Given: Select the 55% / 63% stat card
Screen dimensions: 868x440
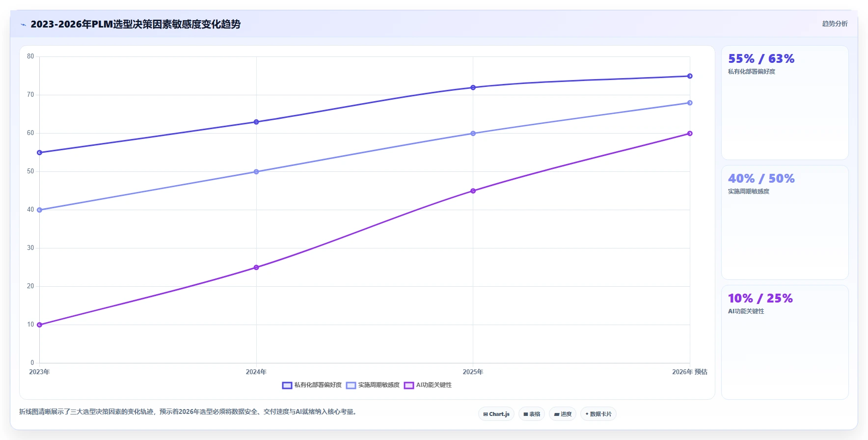Looking at the screenshot, I should [785, 103].
